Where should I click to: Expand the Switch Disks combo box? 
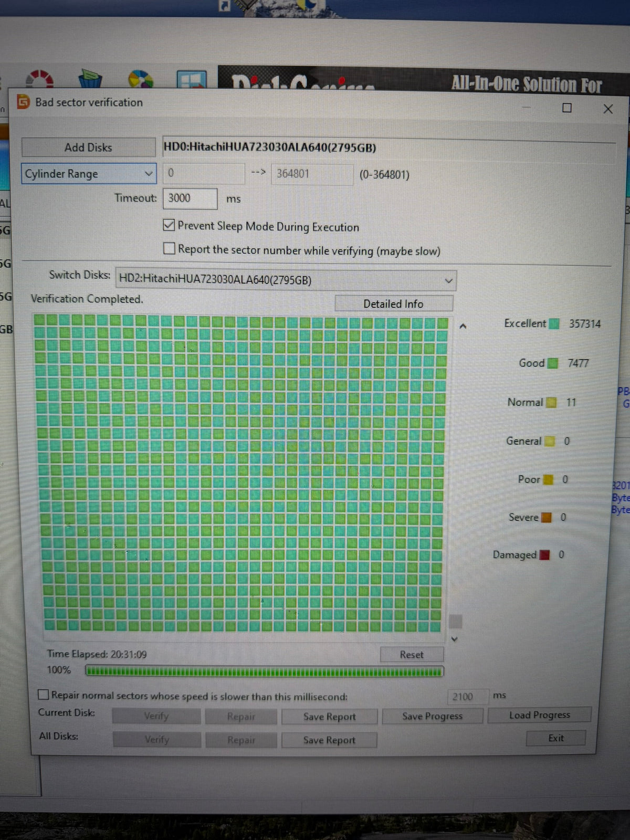coord(286,280)
